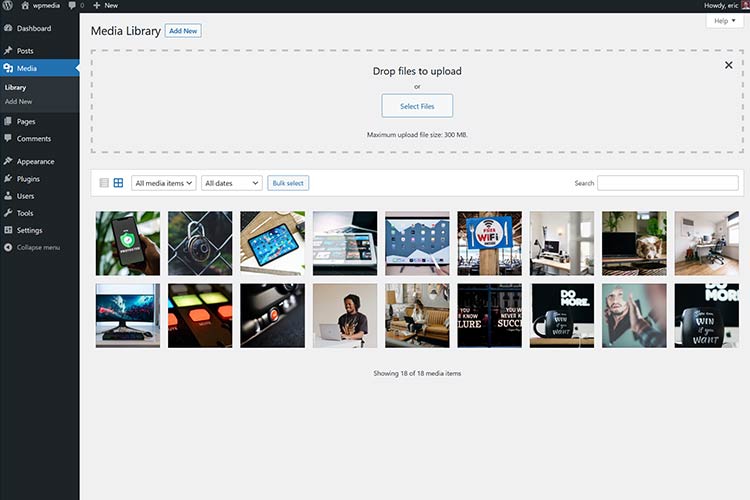Click the Select Files button

417,106
